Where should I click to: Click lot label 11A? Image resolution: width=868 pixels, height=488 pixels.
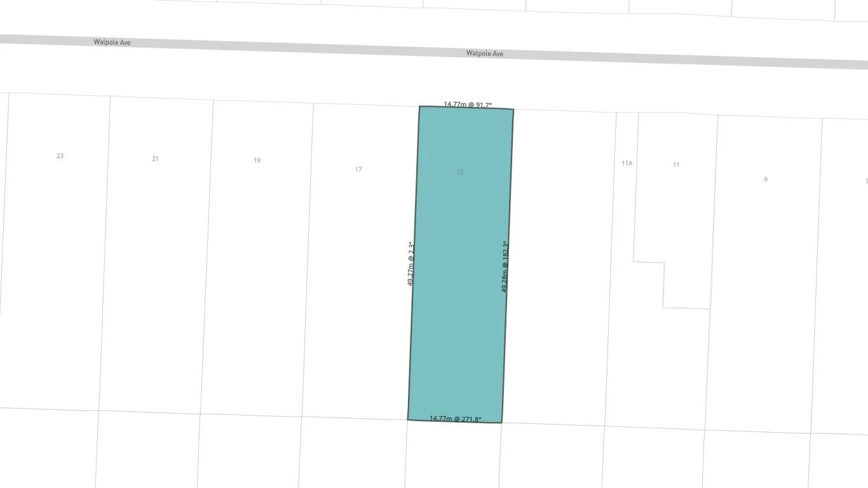coord(627,163)
